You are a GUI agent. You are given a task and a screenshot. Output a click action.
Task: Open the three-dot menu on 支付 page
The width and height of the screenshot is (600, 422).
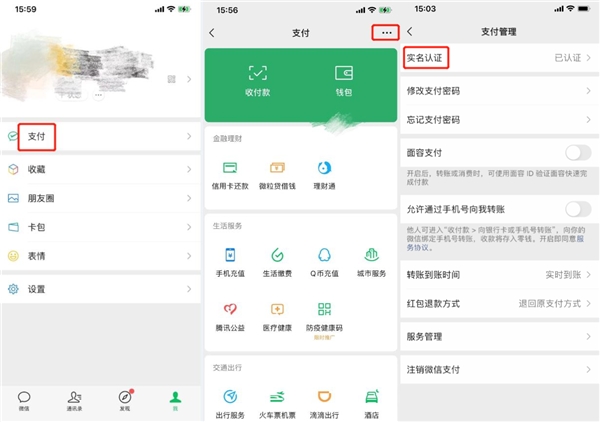pyautogui.click(x=386, y=33)
